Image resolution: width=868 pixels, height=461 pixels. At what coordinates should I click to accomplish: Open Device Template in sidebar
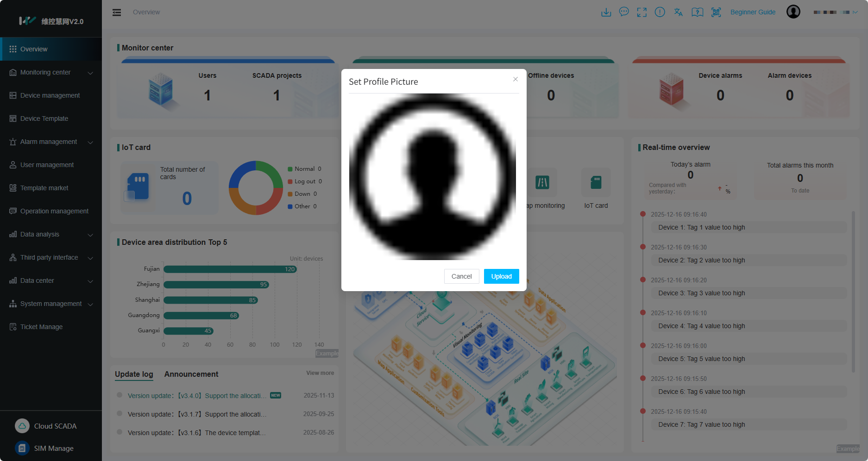[x=51, y=118]
